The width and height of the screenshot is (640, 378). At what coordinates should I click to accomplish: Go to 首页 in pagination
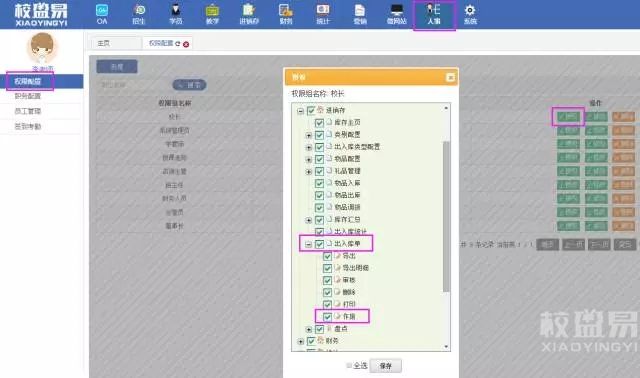(x=547, y=245)
